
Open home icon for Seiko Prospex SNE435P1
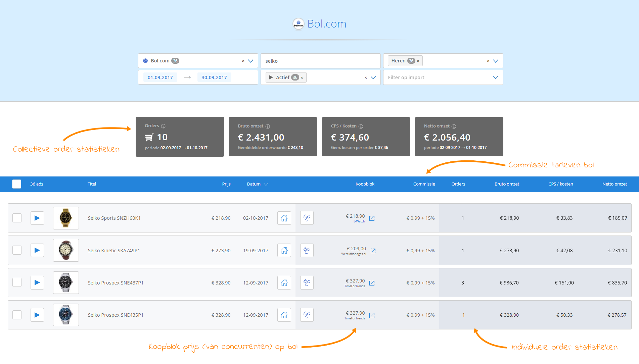pos(284,315)
